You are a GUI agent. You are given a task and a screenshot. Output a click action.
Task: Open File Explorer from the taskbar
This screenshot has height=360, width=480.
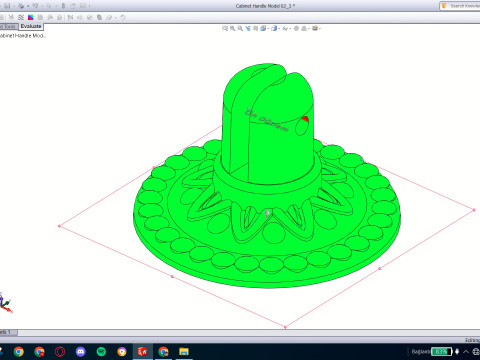tap(184, 351)
